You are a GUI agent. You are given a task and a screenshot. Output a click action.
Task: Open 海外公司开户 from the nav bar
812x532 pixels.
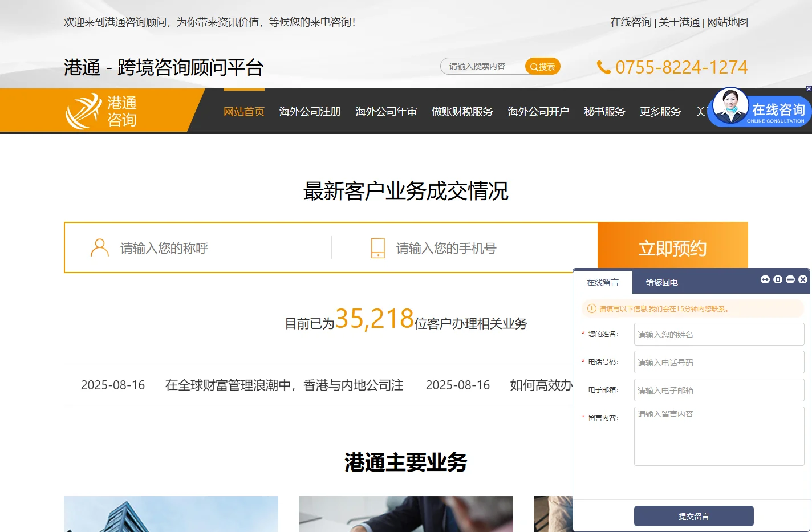coord(539,112)
